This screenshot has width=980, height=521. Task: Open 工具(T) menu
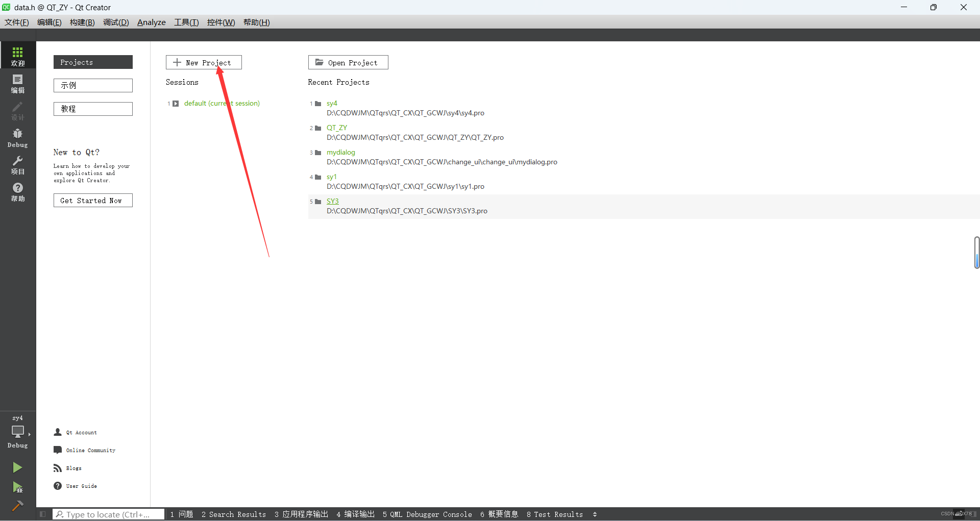coord(186,22)
